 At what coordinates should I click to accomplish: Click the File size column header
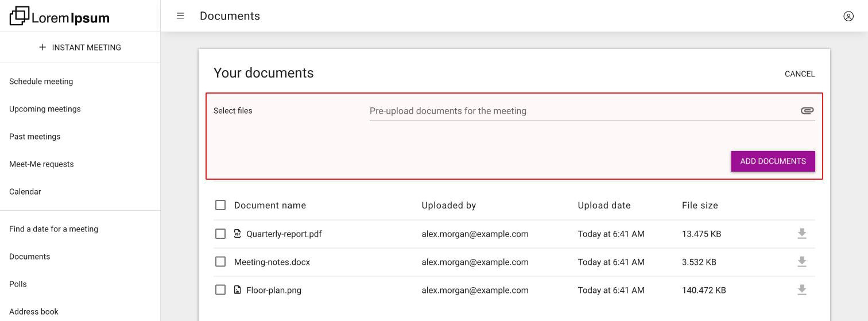click(x=700, y=206)
